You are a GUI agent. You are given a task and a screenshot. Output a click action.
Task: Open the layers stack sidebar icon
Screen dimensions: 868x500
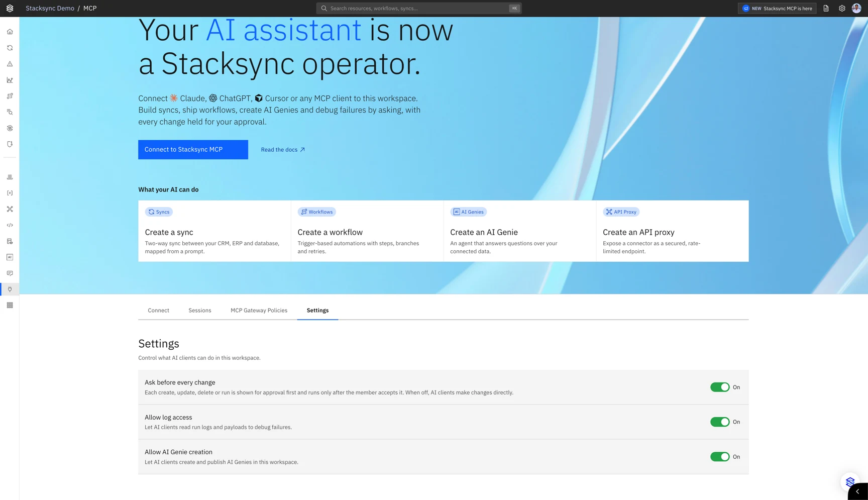tap(10, 177)
